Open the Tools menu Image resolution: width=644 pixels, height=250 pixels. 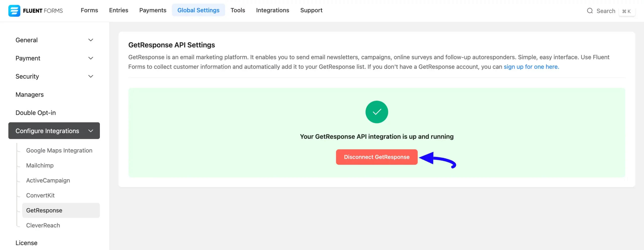[238, 10]
